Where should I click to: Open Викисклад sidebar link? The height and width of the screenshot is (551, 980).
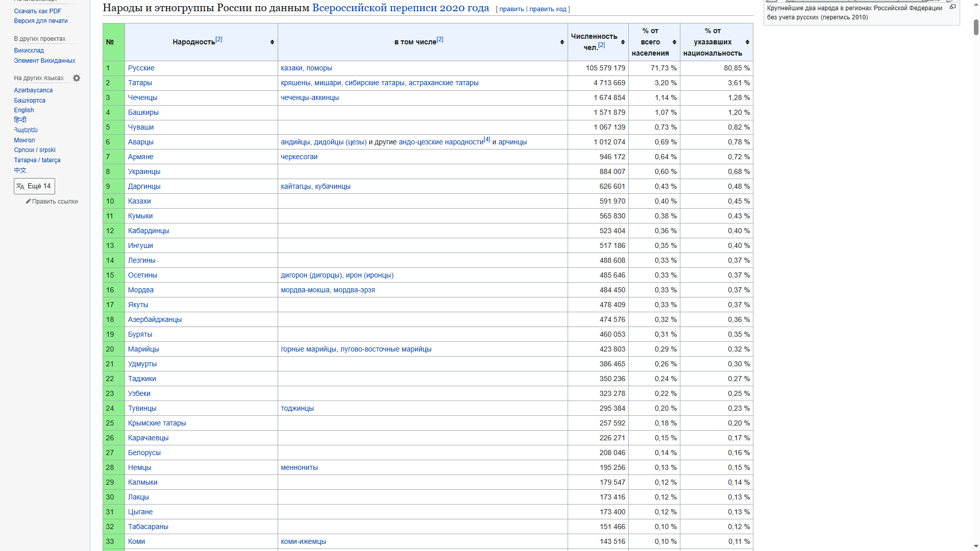29,51
